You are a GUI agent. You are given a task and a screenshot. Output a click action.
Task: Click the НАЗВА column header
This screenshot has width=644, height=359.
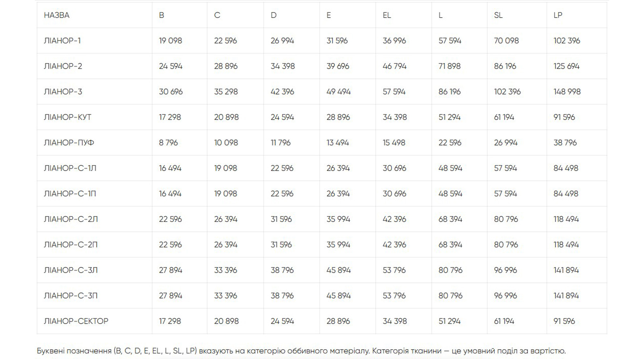click(x=57, y=15)
